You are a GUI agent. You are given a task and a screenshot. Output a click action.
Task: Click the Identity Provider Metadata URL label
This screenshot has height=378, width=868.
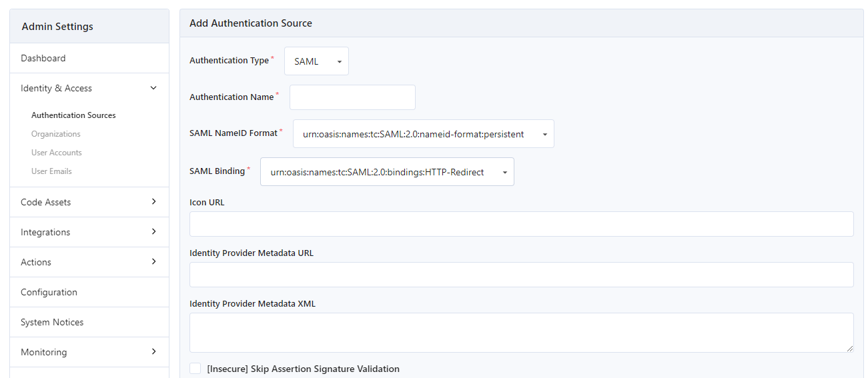point(252,253)
